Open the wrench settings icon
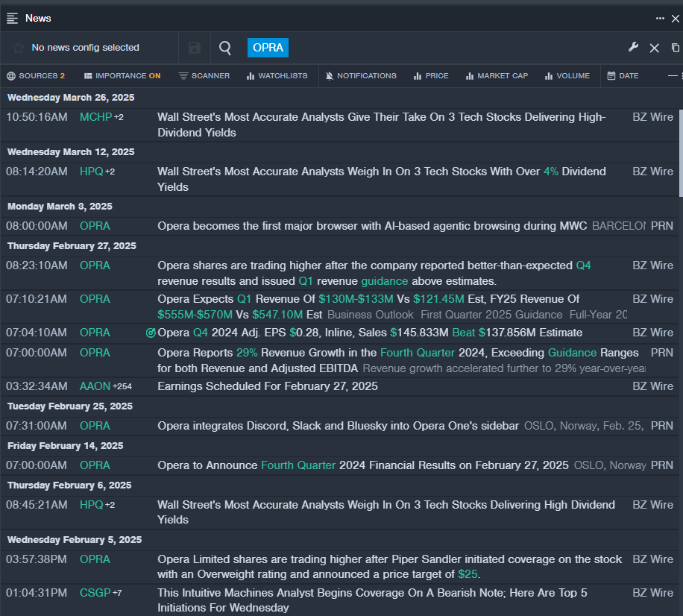 (x=633, y=47)
